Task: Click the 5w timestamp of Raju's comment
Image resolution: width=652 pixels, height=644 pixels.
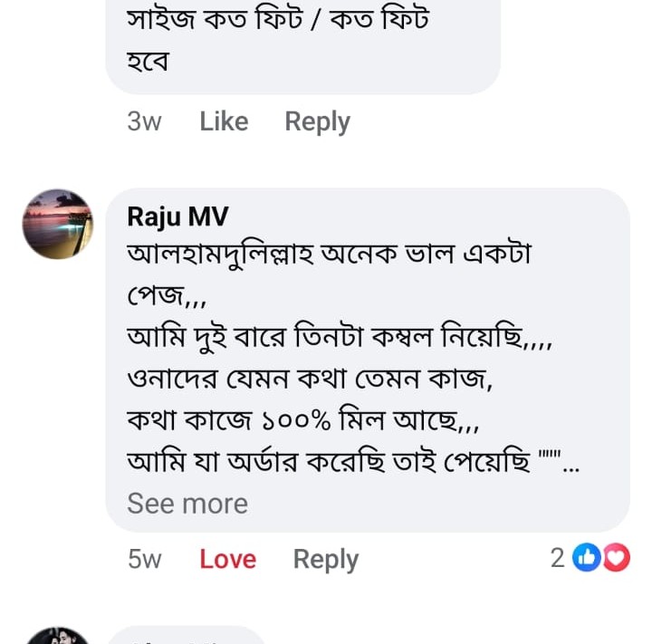Action: (x=144, y=560)
